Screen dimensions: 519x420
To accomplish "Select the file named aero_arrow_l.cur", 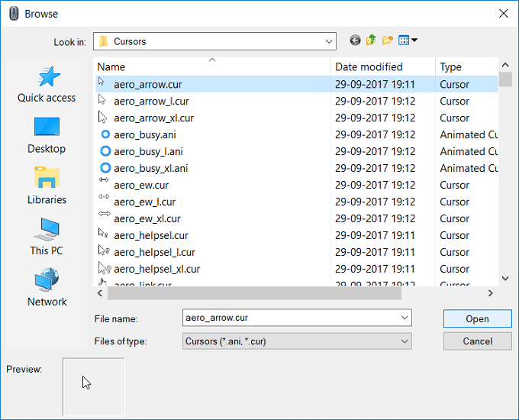I will [x=151, y=102].
